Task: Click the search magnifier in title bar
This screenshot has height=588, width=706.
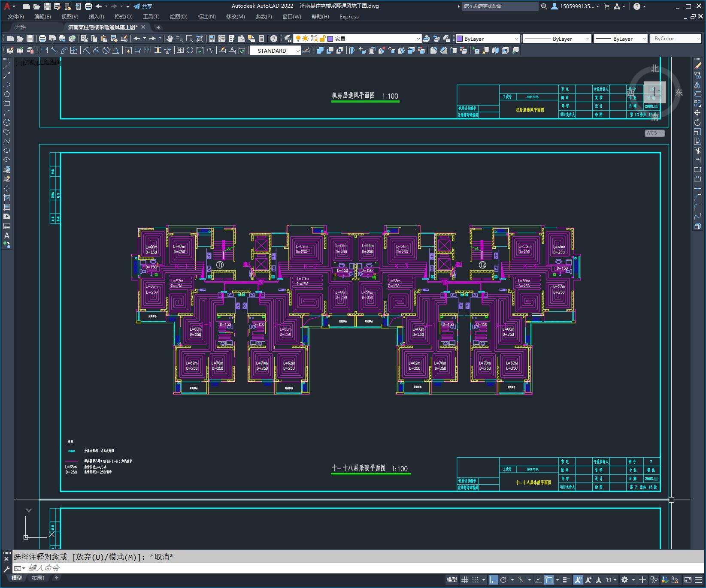Action: click(x=544, y=6)
